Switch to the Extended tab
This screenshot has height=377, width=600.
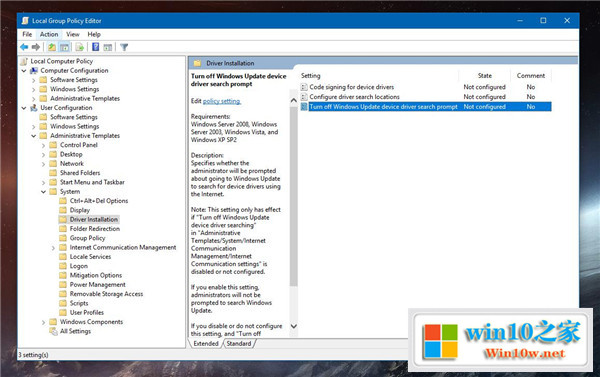(206, 343)
